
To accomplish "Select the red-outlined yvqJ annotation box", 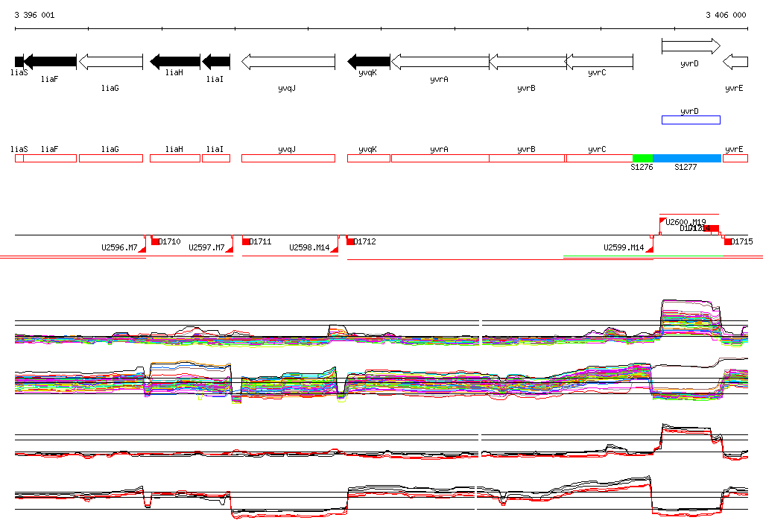I will [x=288, y=158].
